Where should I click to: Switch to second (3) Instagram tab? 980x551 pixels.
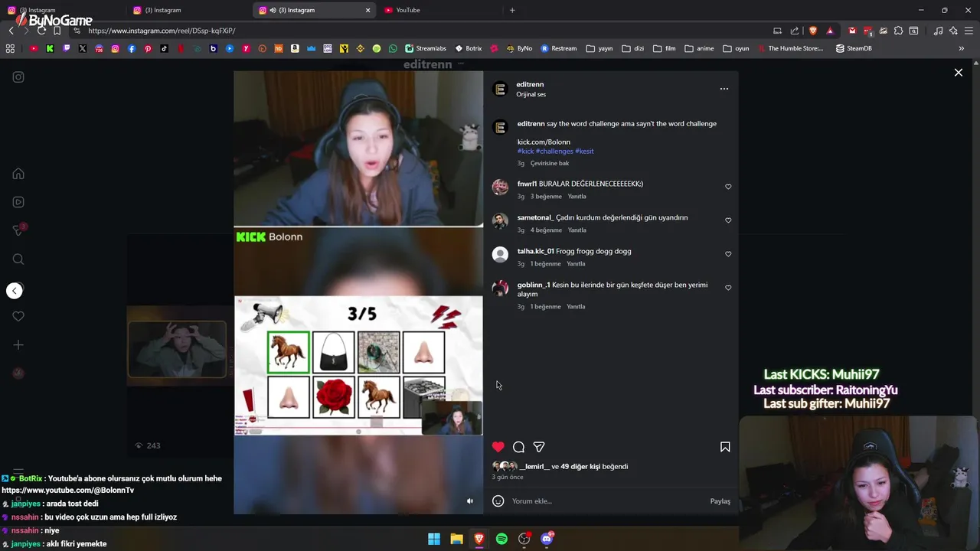[x=188, y=10]
